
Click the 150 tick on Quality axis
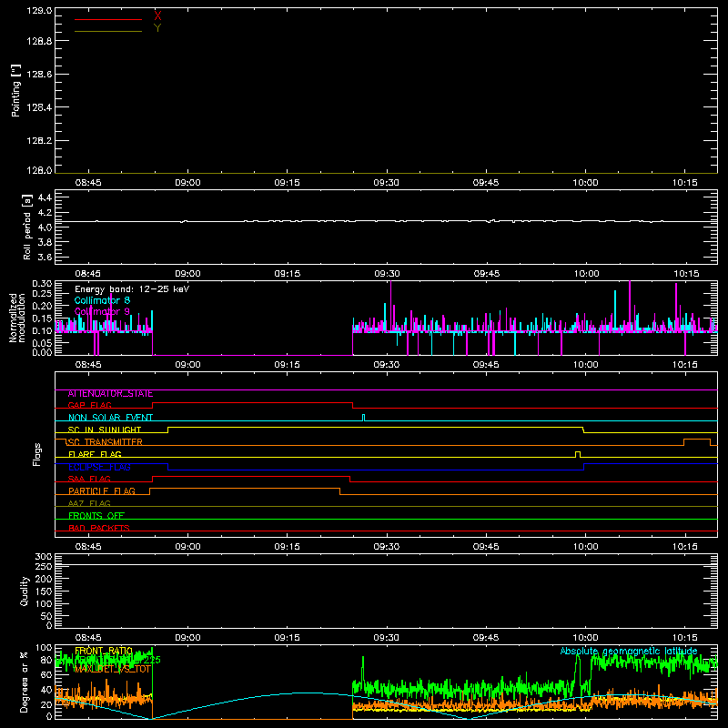[44, 591]
